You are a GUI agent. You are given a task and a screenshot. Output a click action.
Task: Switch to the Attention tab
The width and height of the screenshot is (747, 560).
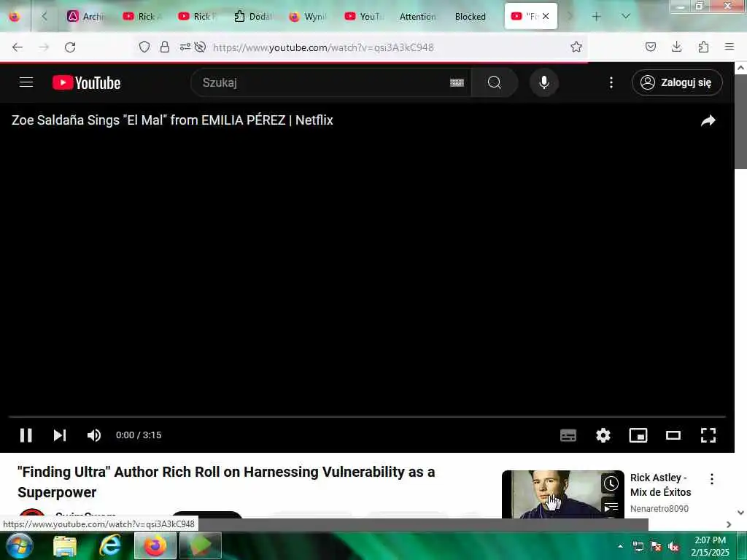(x=417, y=17)
